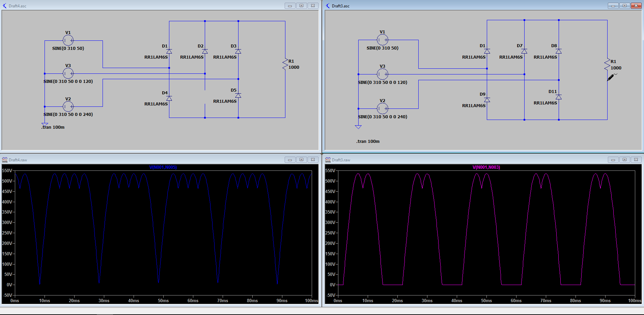The width and height of the screenshot is (644, 315).
Task: Pick diode D3 symbol in Draft4.asc
Action: (238, 51)
